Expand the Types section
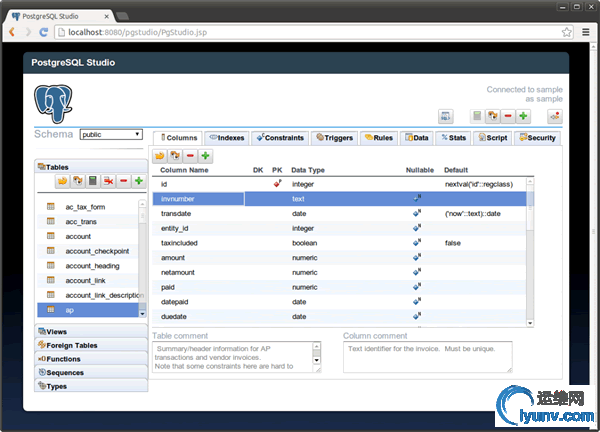Viewport: 600px width, 432px height. (91, 386)
